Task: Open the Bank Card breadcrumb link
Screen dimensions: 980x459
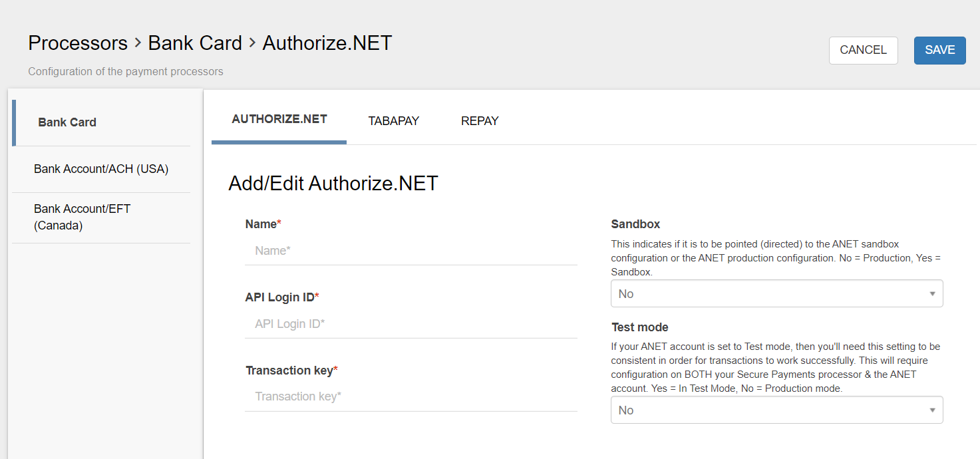Action: pos(195,43)
